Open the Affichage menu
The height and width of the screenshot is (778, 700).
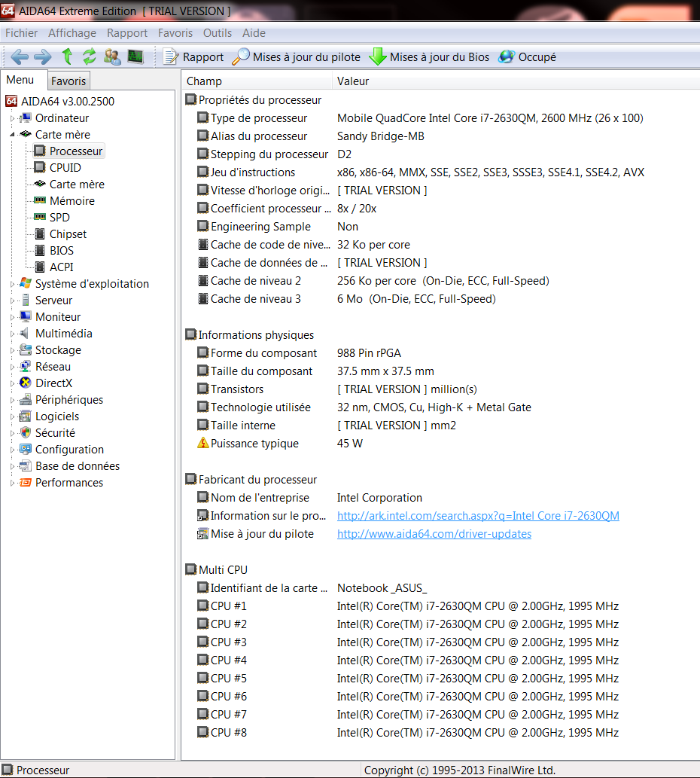72,33
